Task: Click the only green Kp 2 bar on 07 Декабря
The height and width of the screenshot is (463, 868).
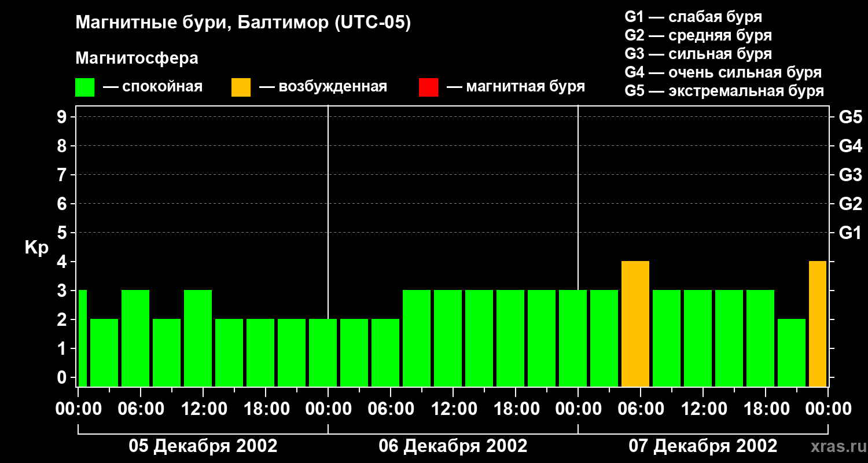Action: point(792,352)
